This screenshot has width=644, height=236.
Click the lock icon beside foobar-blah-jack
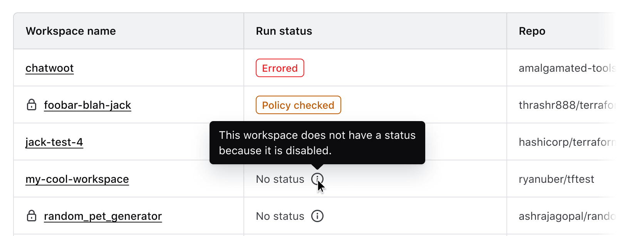point(32,105)
